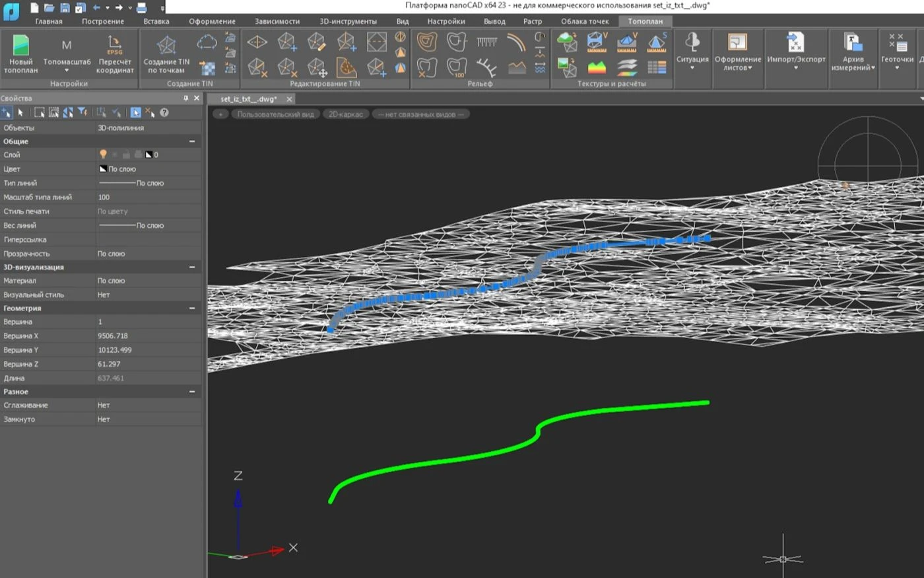
Task: Click Пересчёт координат EPSG tool
Action: [115, 46]
